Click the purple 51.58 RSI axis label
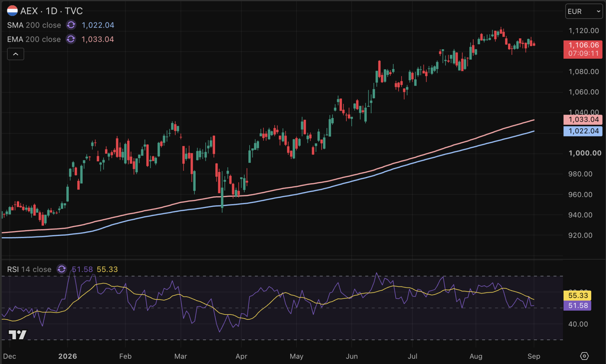Viewport: 606px width, 364px height. 577,306
